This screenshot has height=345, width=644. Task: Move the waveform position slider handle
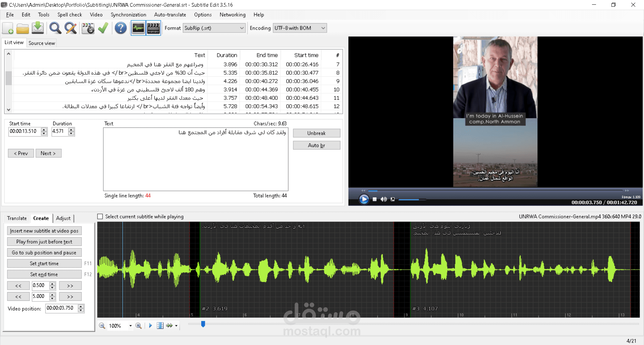[x=203, y=324]
